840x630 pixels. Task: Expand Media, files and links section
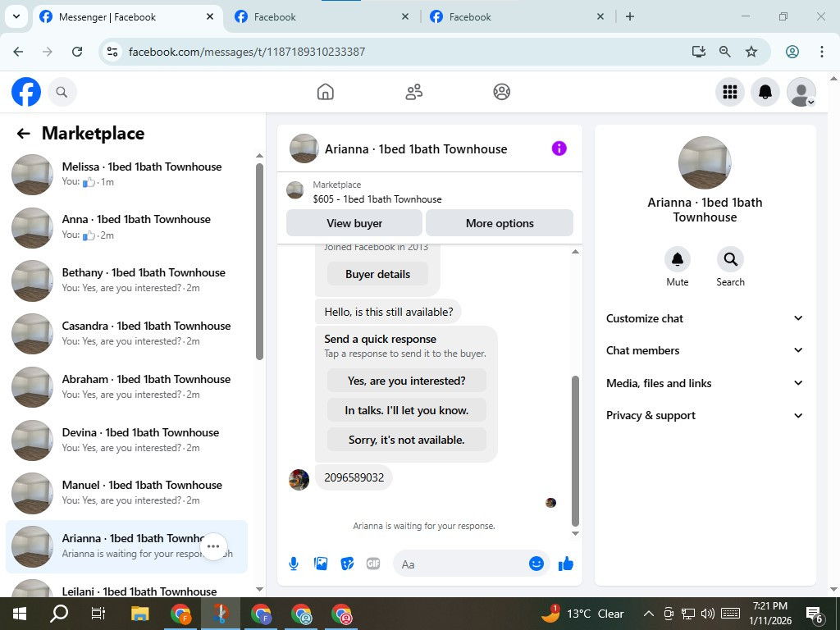tap(705, 383)
